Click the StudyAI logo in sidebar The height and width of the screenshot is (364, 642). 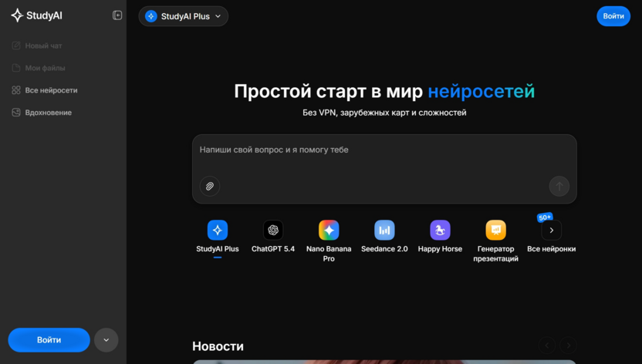click(x=37, y=15)
